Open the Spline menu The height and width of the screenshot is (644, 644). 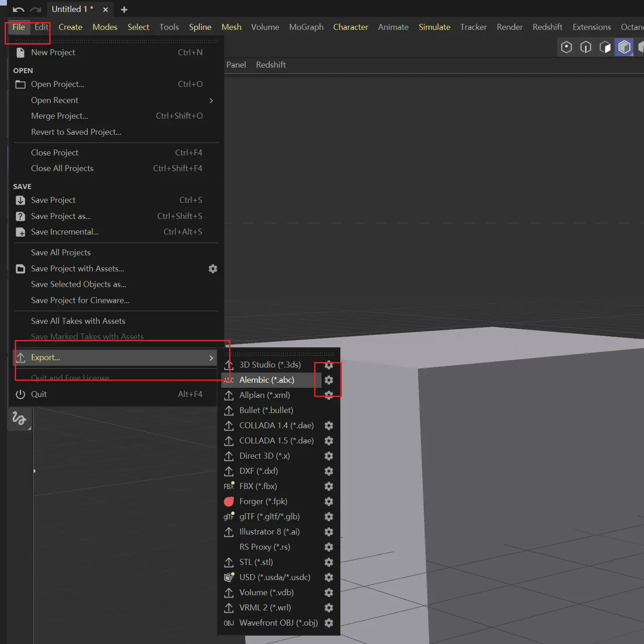pos(200,27)
